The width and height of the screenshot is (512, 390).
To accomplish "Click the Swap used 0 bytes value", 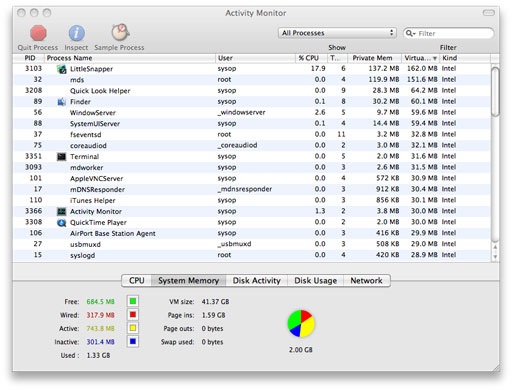I will [x=212, y=342].
